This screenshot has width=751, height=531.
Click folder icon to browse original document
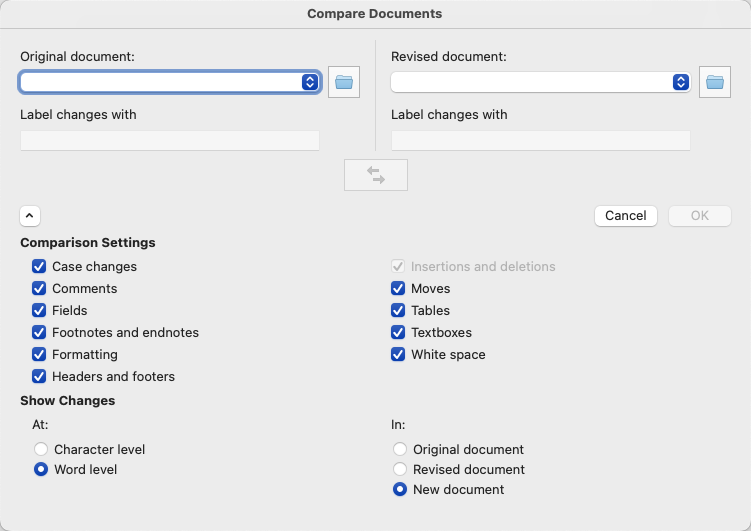click(x=344, y=82)
